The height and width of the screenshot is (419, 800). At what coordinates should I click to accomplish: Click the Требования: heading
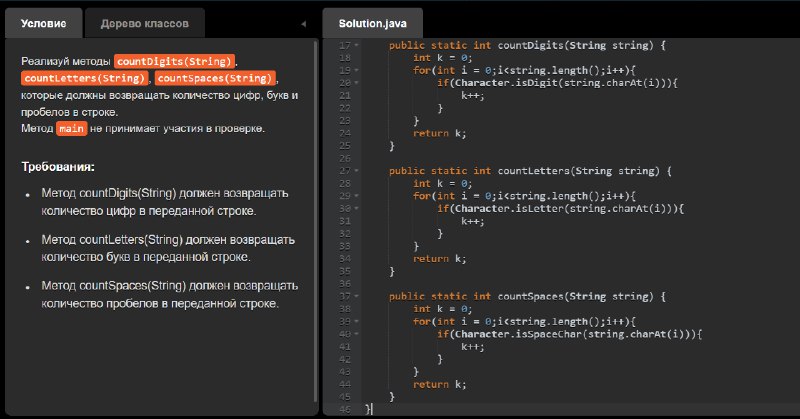(58, 167)
